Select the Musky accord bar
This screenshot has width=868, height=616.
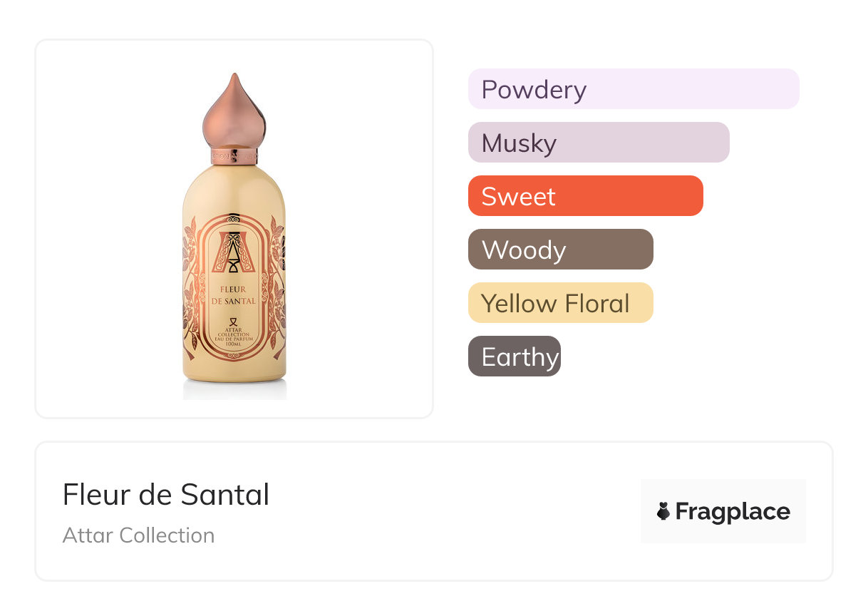599,143
